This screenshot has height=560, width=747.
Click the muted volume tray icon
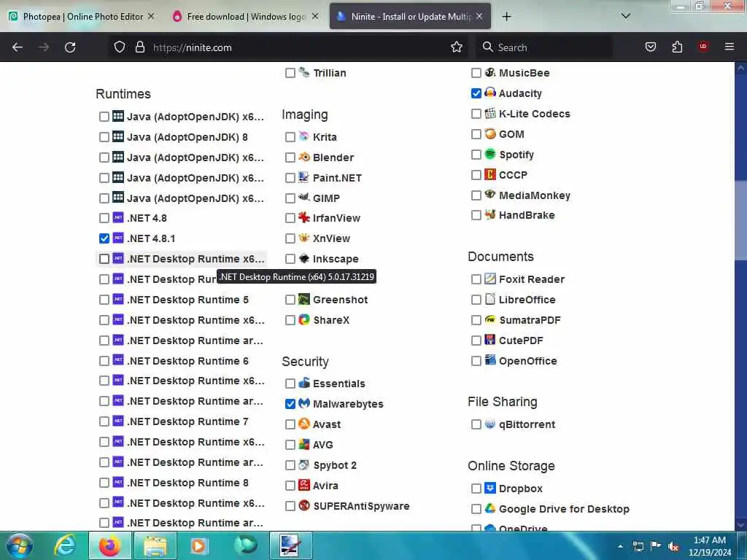pyautogui.click(x=673, y=546)
